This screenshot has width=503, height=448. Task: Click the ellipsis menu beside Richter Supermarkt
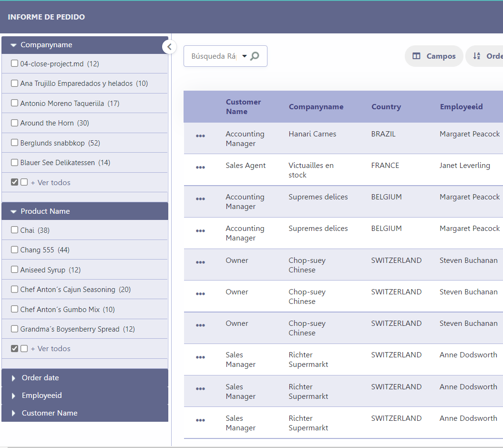point(200,356)
